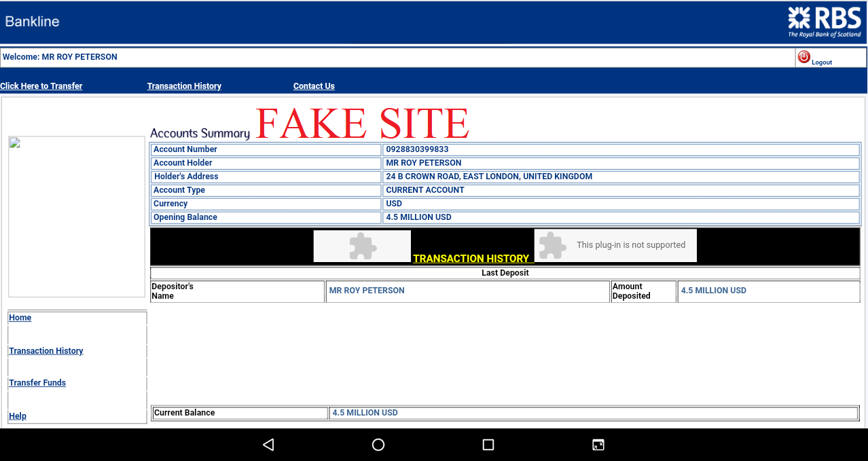Click the Accounts Summary heading
The width and height of the screenshot is (868, 461).
200,133
